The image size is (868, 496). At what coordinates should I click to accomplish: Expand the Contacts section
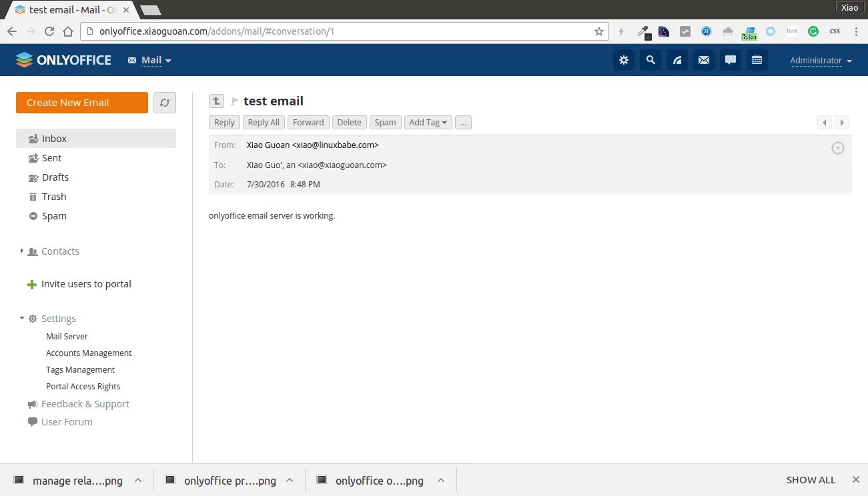[22, 251]
